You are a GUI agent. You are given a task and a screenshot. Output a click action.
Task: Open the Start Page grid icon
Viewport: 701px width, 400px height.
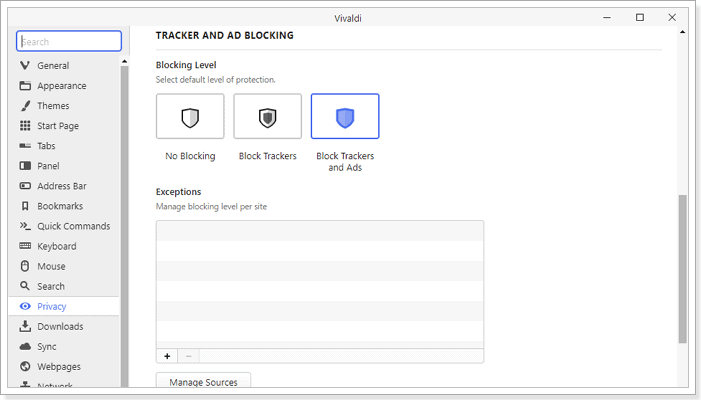click(x=25, y=126)
